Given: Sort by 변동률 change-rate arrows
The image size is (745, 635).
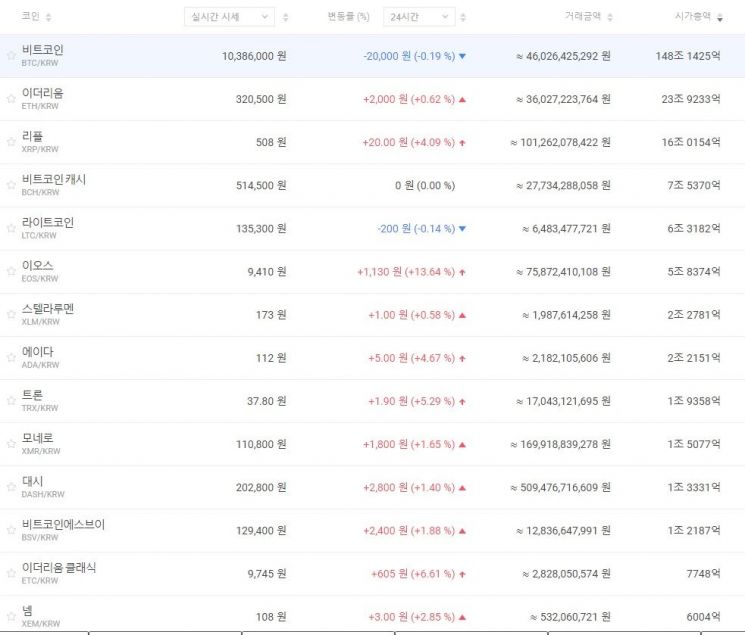Looking at the screenshot, I should [x=463, y=17].
